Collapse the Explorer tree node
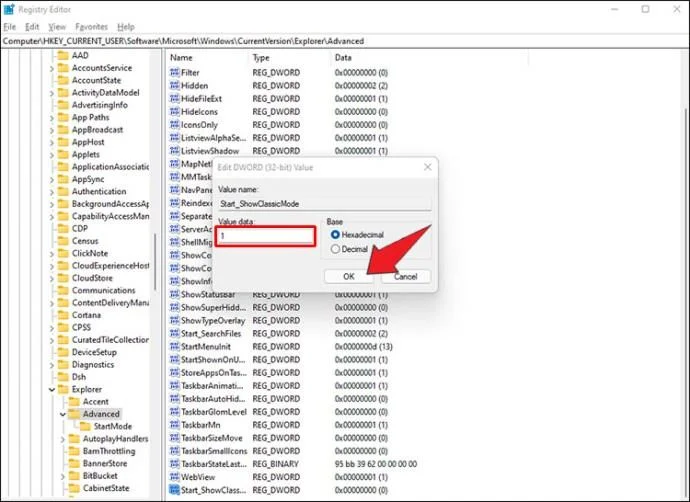 (x=52, y=389)
